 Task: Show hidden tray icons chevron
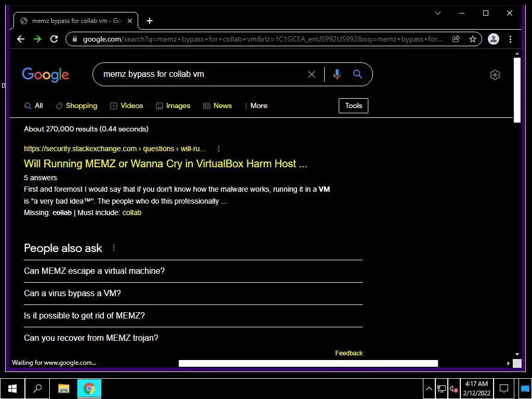tap(429, 389)
